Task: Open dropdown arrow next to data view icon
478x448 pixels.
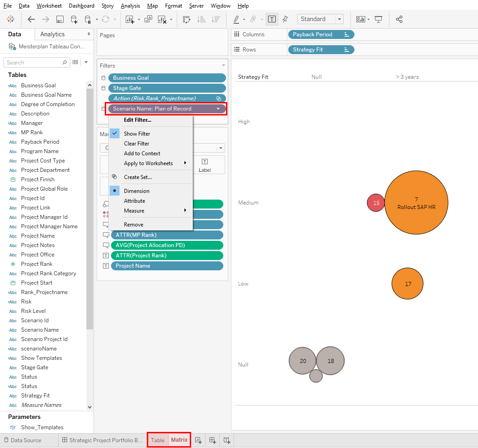Action: [86, 62]
